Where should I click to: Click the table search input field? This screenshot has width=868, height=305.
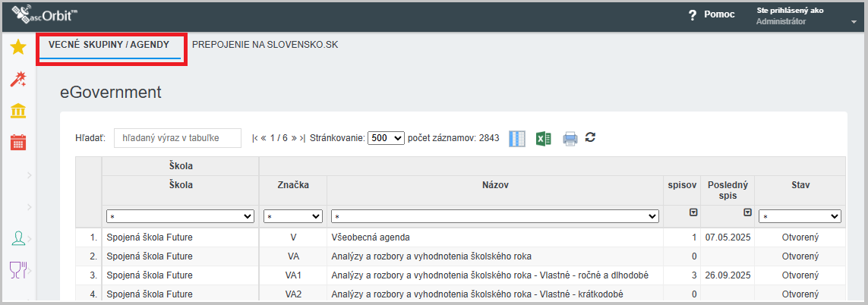(x=177, y=138)
